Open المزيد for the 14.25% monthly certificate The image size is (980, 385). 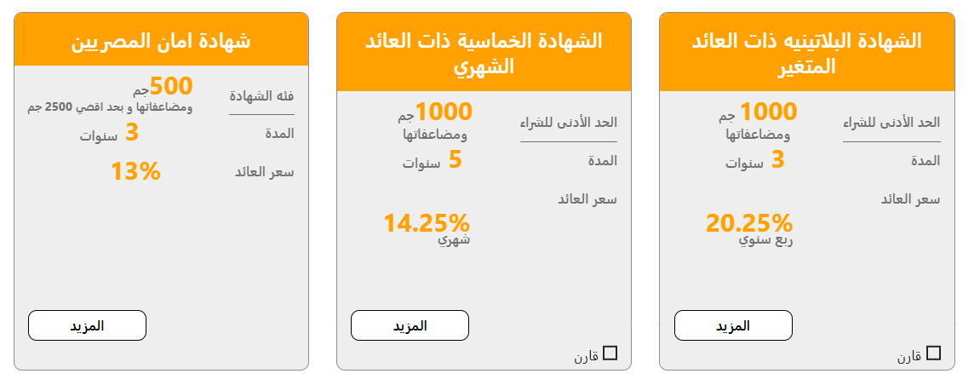(410, 325)
